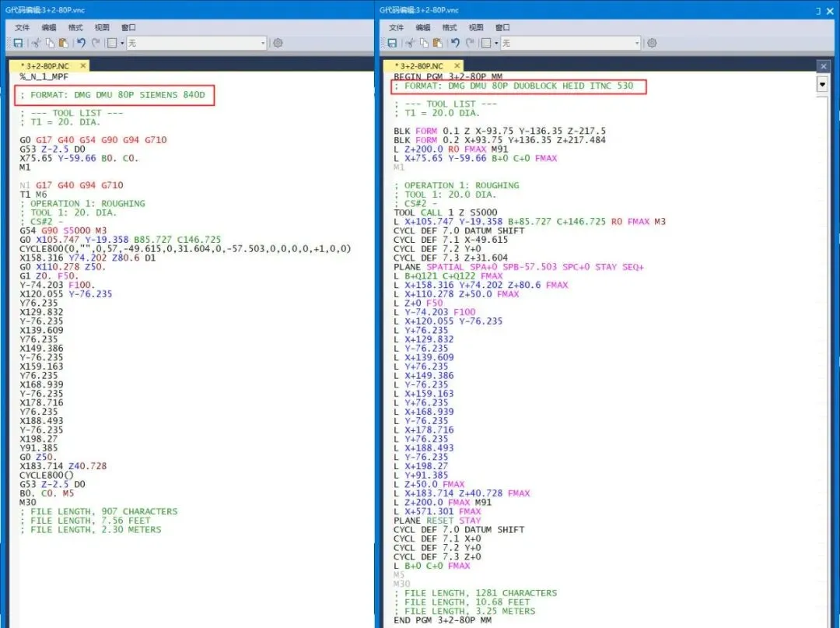Click the T1 M6 tool change line
The width and height of the screenshot is (840, 628).
[x=33, y=194]
